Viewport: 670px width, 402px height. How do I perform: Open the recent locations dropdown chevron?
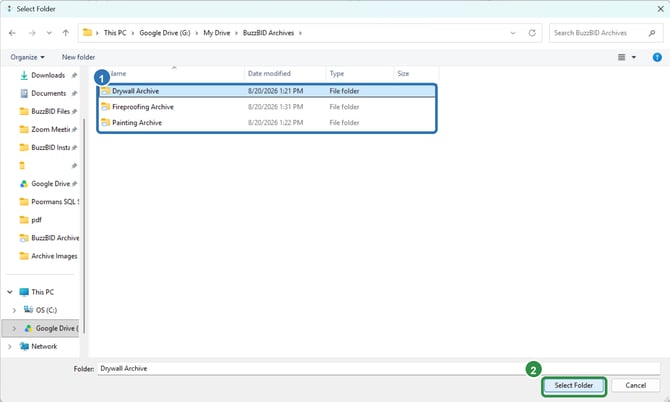pos(49,33)
